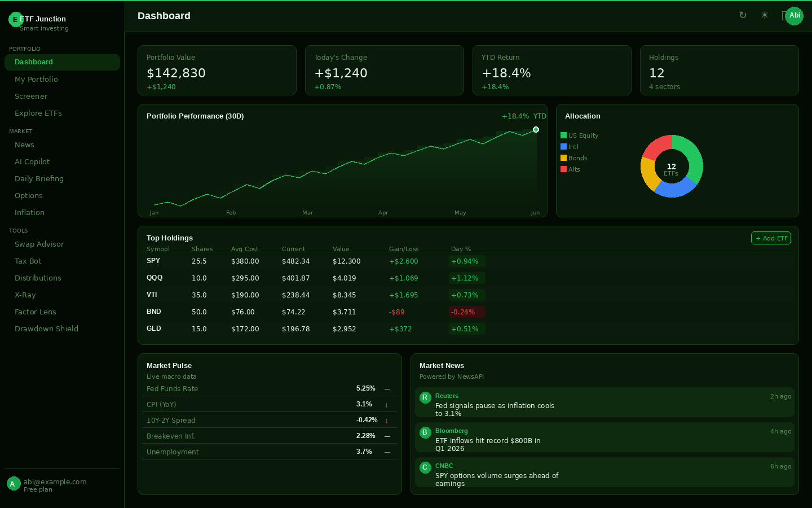This screenshot has height=508, width=812.
Task: Refresh the dashboard data
Action: pyautogui.click(x=743, y=15)
